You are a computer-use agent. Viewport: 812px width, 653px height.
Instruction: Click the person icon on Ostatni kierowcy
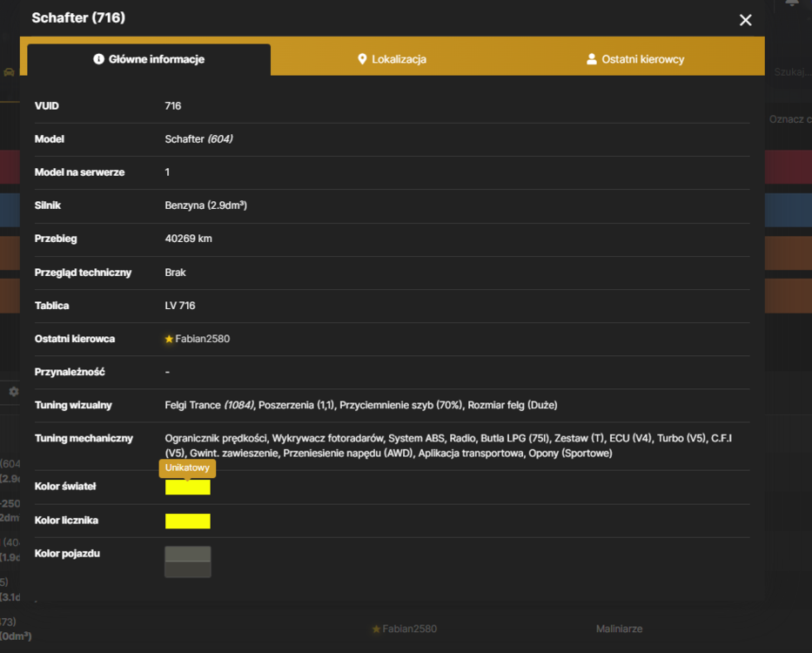coord(592,59)
